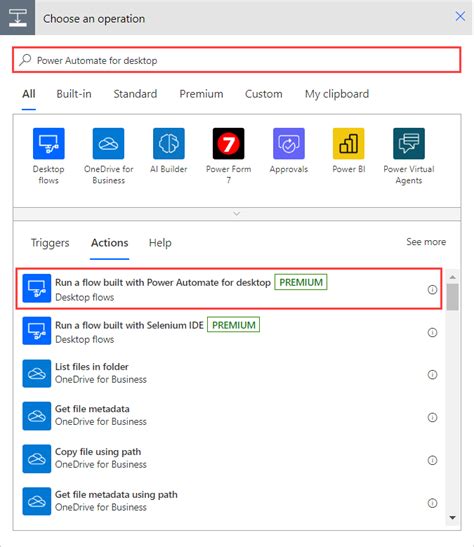The image size is (474, 547).
Task: Expand the connector list with the chevron
Action: coord(237,213)
